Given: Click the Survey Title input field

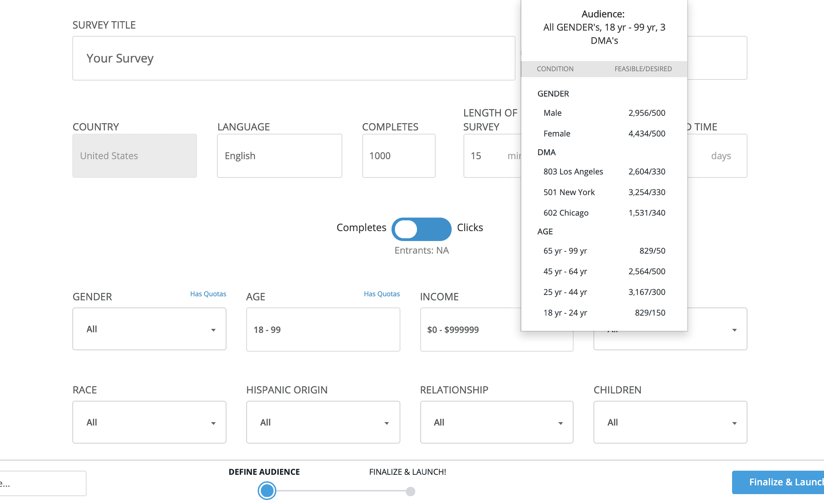Looking at the screenshot, I should [x=294, y=58].
